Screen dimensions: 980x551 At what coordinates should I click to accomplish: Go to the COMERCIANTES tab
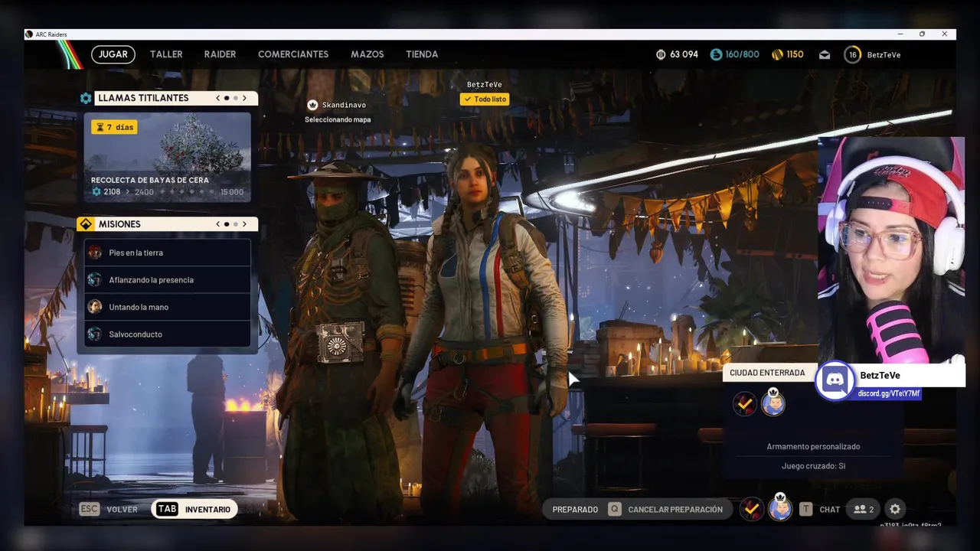[293, 54]
